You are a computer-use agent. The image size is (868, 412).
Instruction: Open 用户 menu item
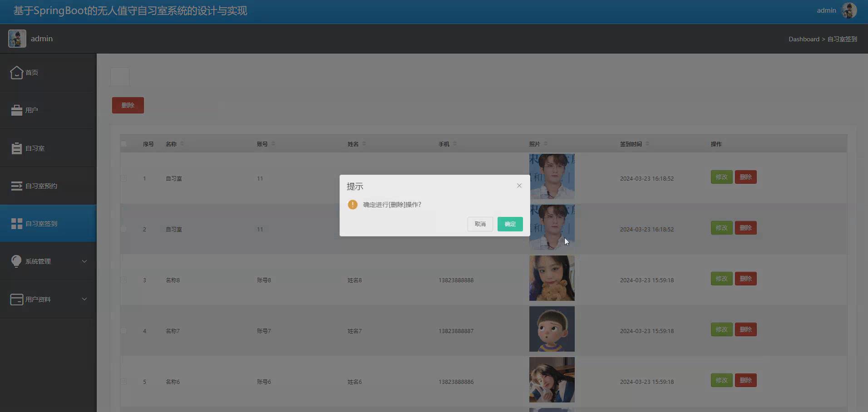click(x=48, y=110)
